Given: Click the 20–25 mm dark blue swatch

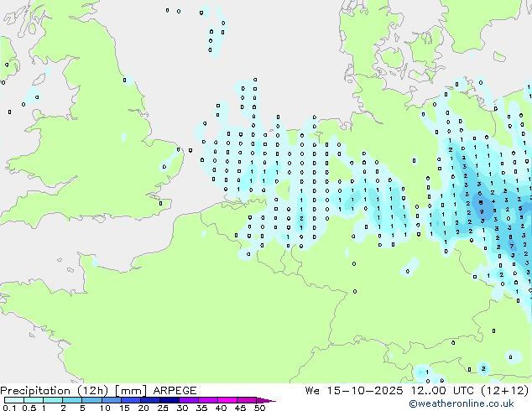Looking at the screenshot, I should 149,400.
